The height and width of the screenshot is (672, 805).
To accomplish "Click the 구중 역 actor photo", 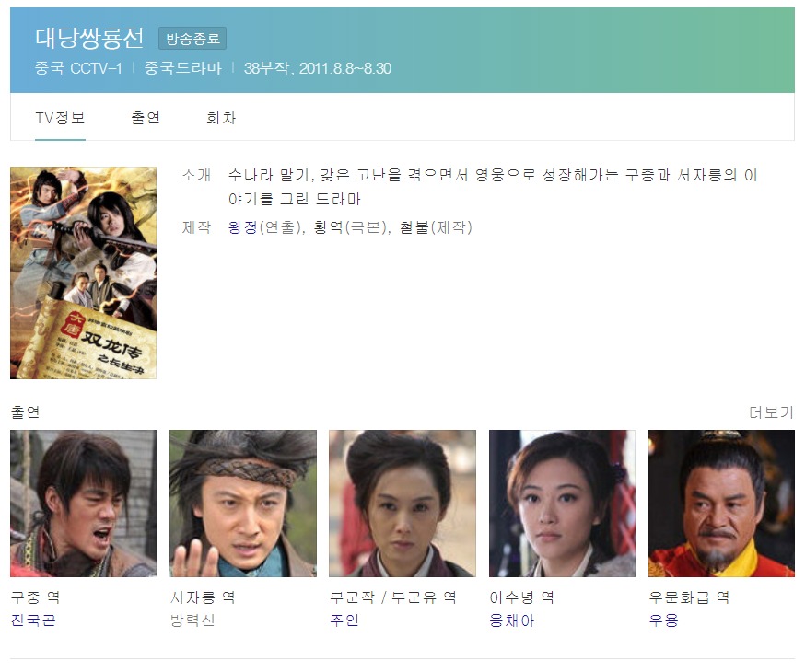I will pyautogui.click(x=83, y=504).
